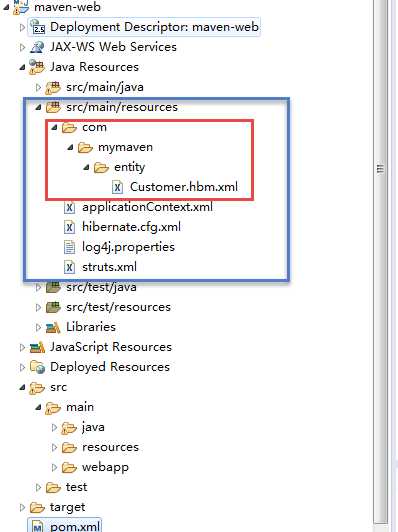
Task: Click the panel sash grip handle
Action: click(381, 169)
